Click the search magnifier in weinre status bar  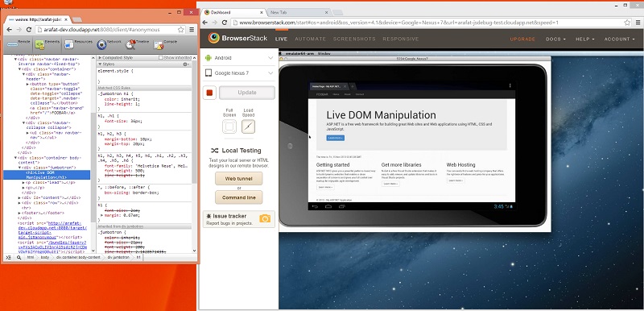(19, 258)
